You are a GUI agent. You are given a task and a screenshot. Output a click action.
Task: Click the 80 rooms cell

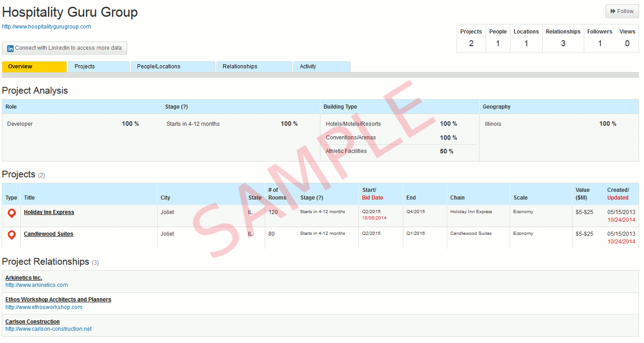272,234
